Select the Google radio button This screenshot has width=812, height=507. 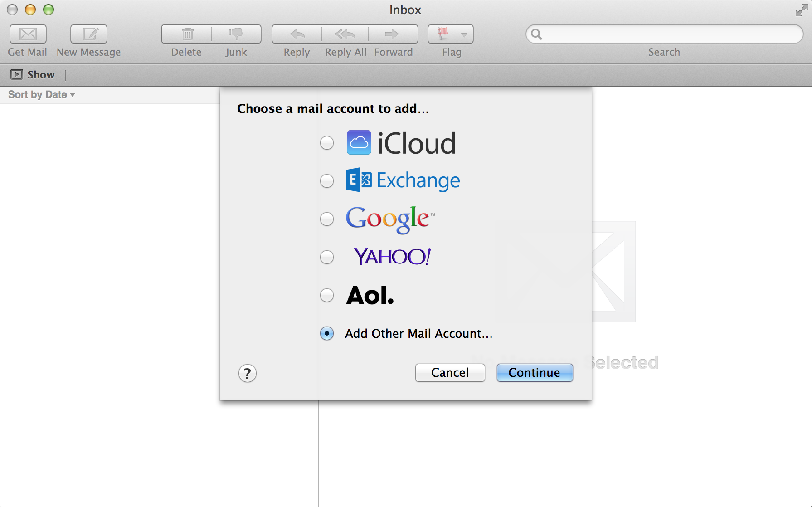[x=327, y=219]
